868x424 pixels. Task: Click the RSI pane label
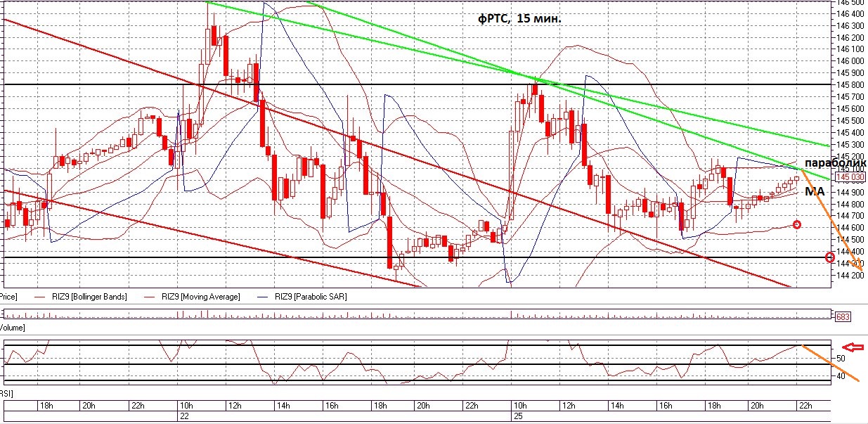6,394
